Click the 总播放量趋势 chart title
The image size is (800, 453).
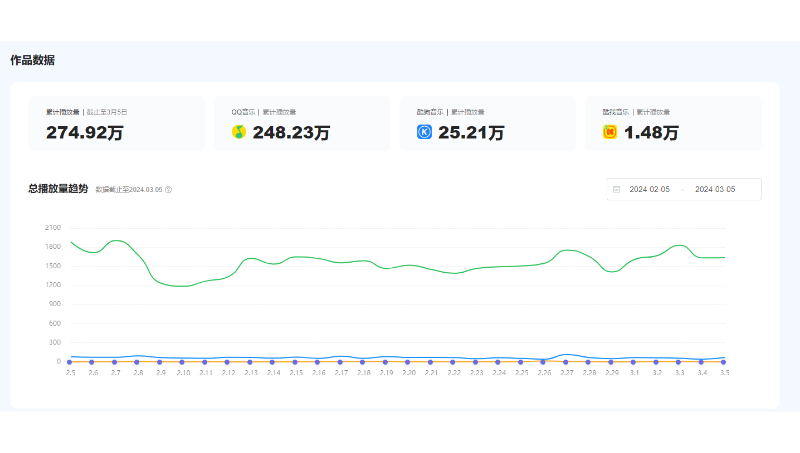[58, 189]
